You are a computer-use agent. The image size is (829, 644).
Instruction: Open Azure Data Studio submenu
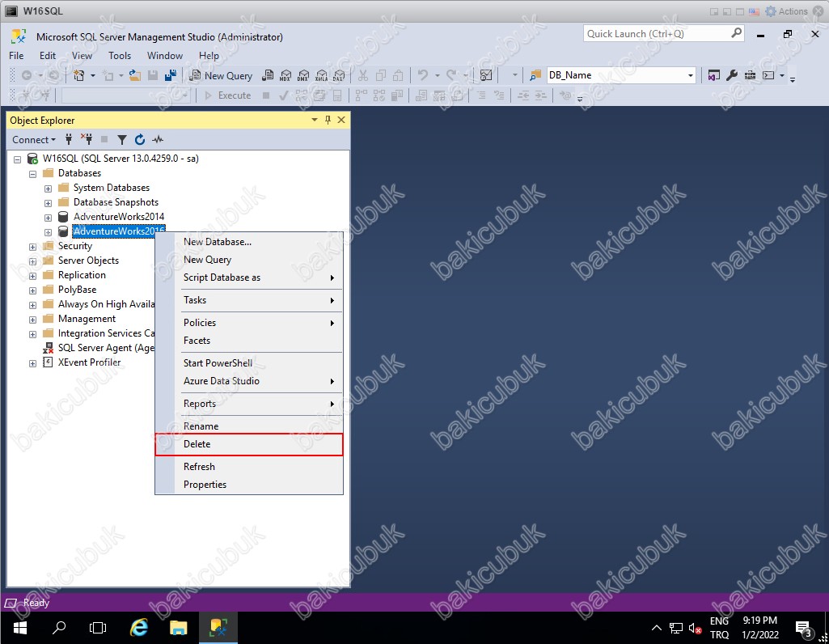click(249, 381)
